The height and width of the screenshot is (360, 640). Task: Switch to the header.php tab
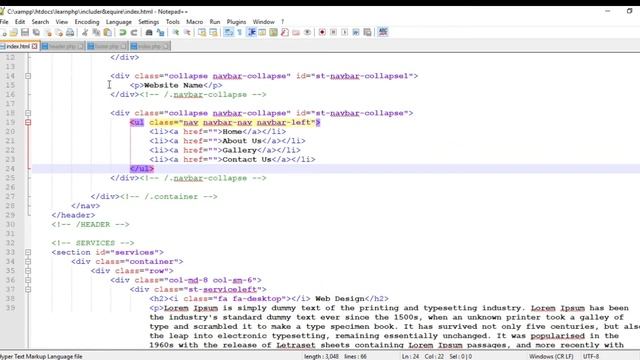(62, 46)
